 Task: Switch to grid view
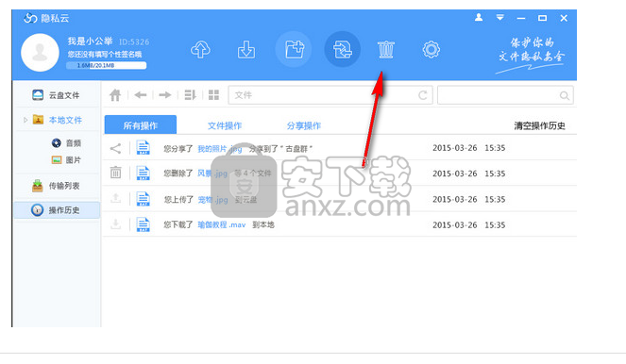pos(214,95)
